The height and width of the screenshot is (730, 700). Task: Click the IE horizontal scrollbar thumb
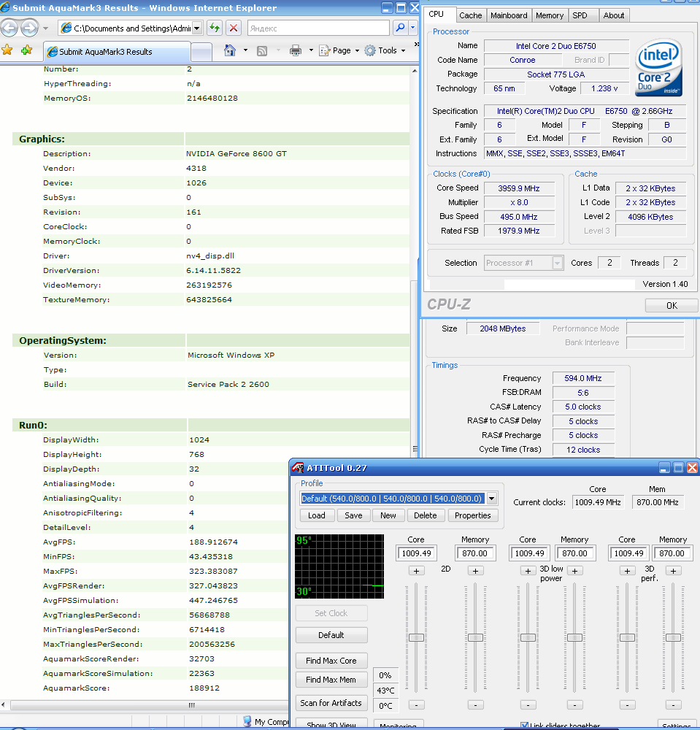click(x=191, y=705)
